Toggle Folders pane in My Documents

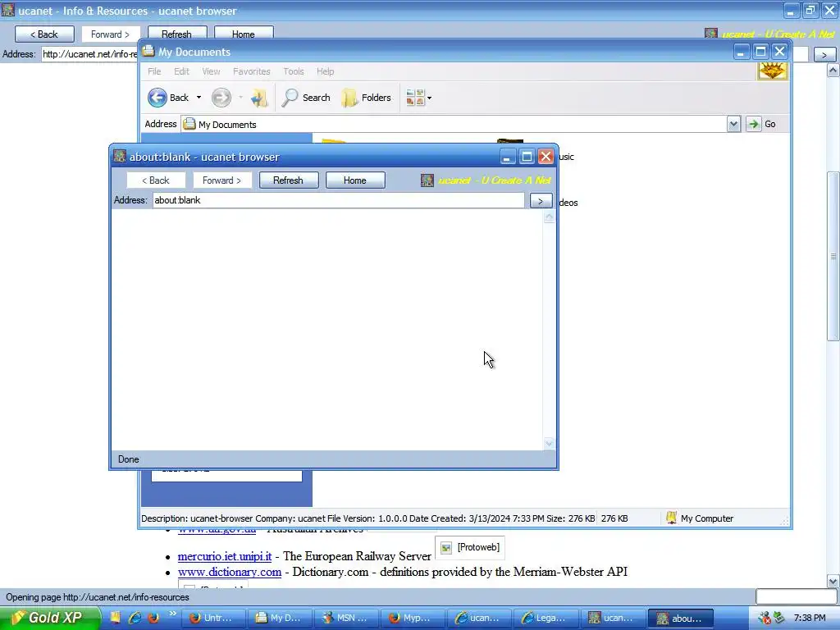[367, 98]
